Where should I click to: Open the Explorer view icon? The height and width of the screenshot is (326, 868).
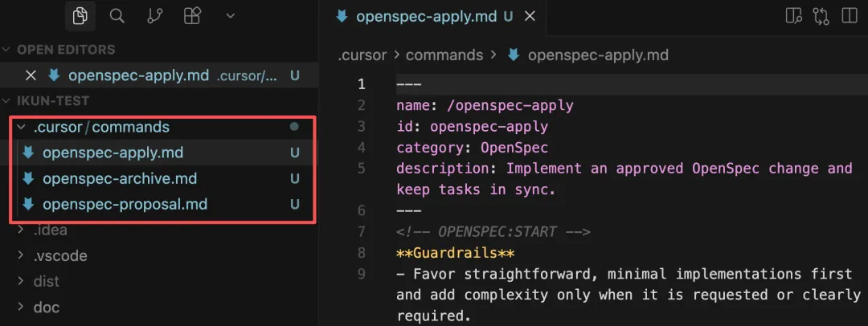(x=80, y=17)
